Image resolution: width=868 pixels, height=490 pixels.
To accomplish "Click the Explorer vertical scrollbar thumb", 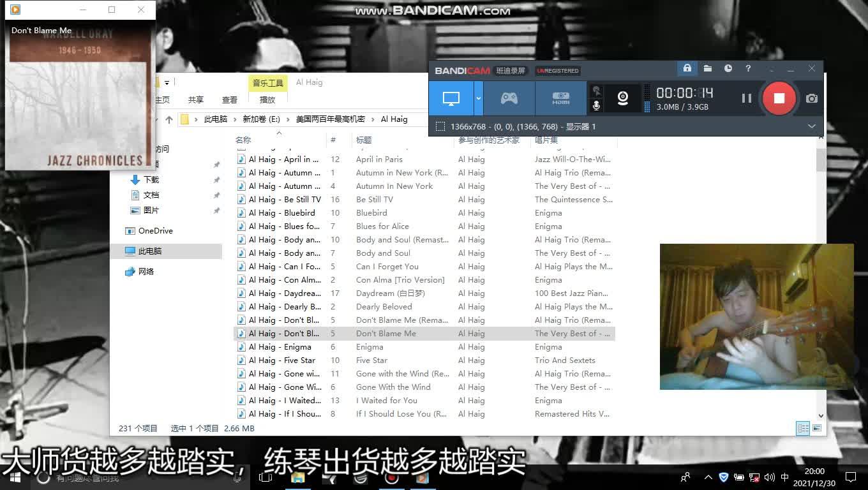I will [x=821, y=161].
